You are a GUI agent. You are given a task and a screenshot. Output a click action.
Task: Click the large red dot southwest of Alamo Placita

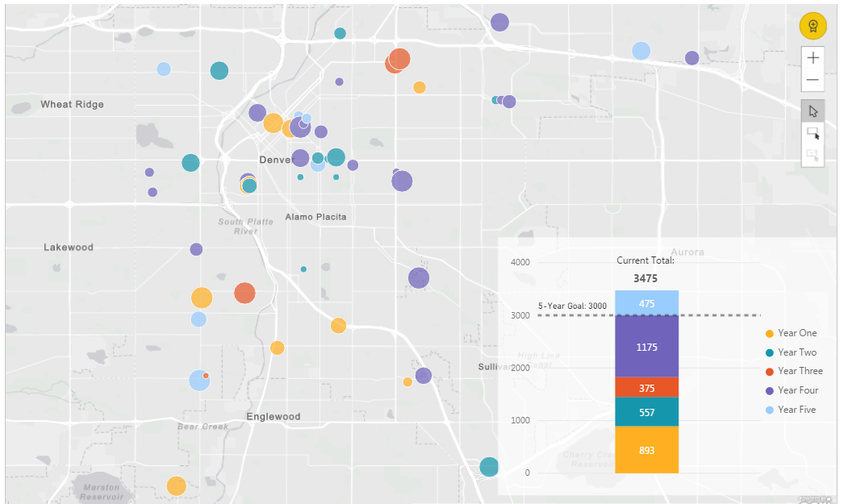point(244,293)
